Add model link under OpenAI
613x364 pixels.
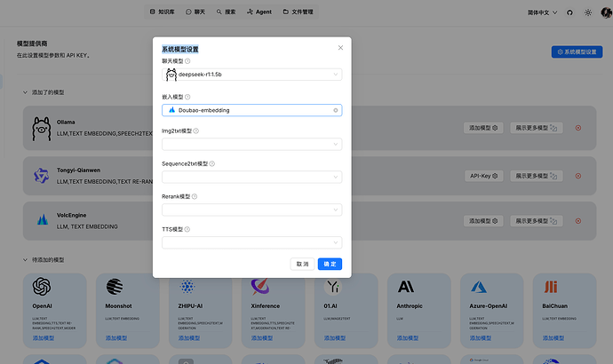click(x=44, y=338)
